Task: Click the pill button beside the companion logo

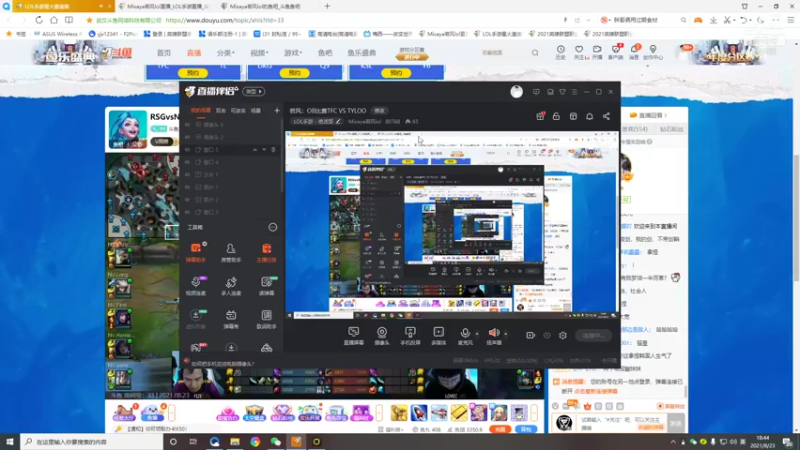Action: (x=254, y=91)
